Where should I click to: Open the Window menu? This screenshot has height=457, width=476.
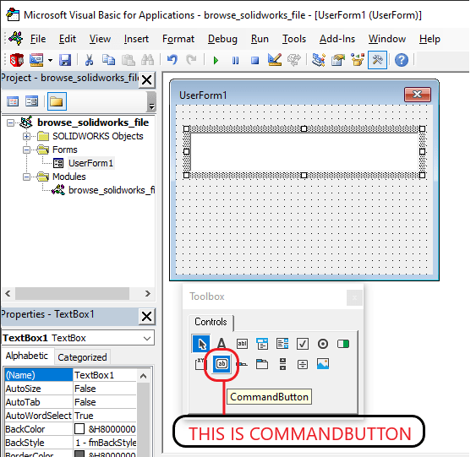point(386,39)
